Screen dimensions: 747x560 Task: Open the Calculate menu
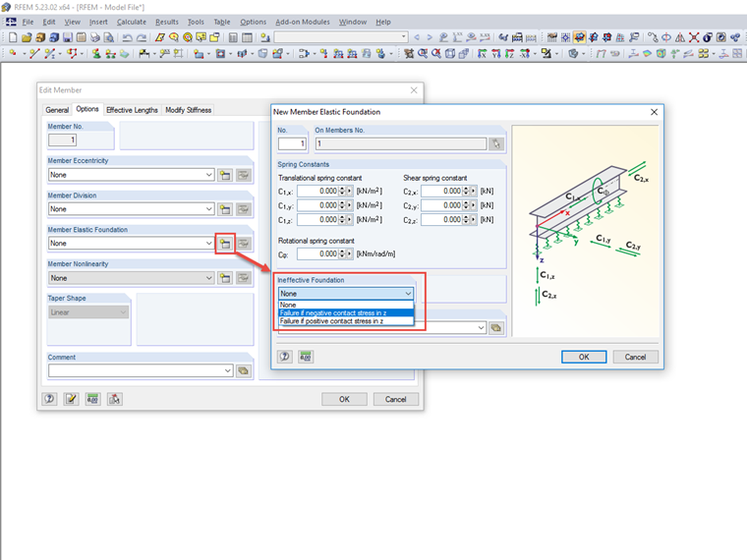coord(132,22)
